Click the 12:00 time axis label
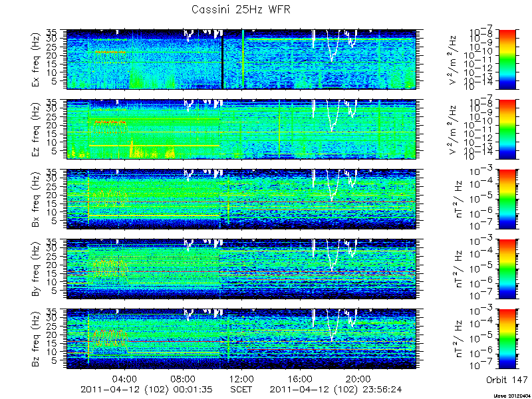Image resolution: width=532 pixels, height=399 pixels. pos(241,378)
